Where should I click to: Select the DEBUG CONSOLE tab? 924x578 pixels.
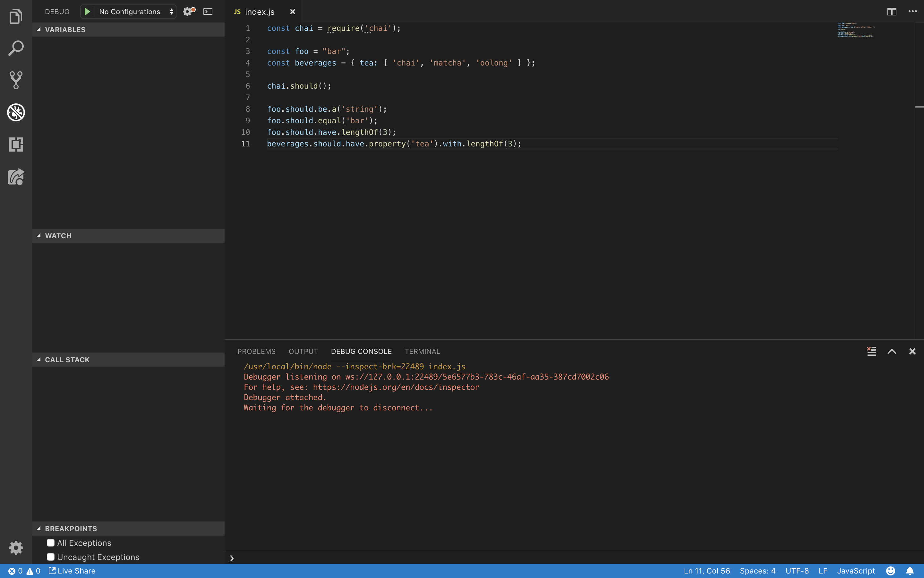(x=361, y=351)
